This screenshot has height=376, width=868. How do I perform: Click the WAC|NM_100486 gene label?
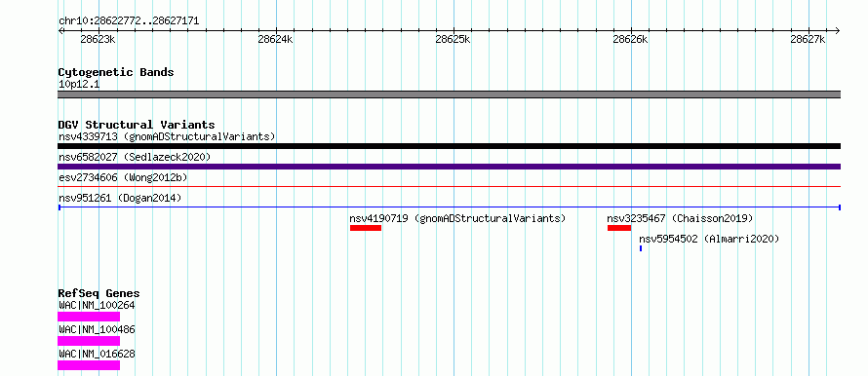coord(97,329)
